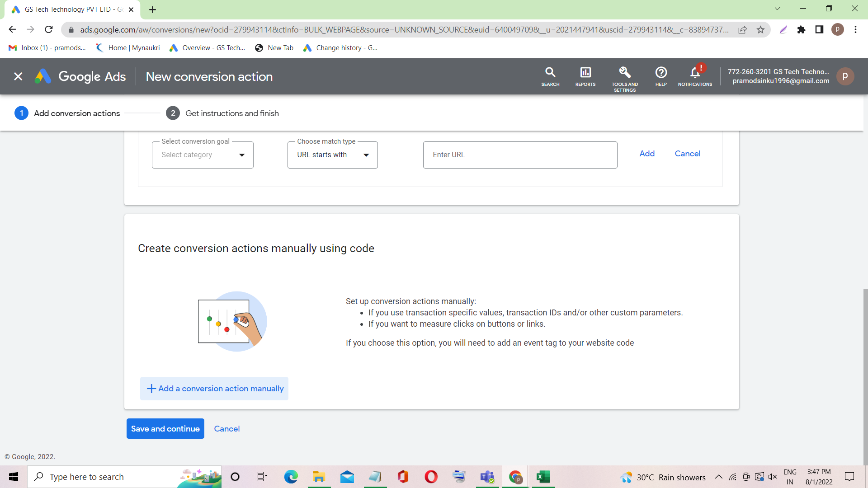The width and height of the screenshot is (868, 488).
Task: Open the Choose match type dropdown
Action: tap(333, 155)
